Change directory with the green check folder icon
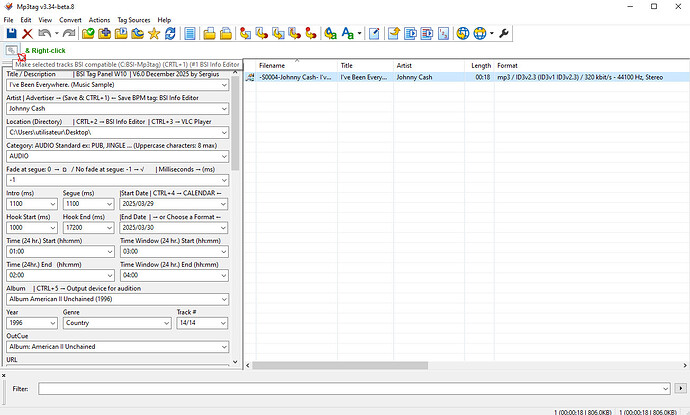 click(x=88, y=33)
